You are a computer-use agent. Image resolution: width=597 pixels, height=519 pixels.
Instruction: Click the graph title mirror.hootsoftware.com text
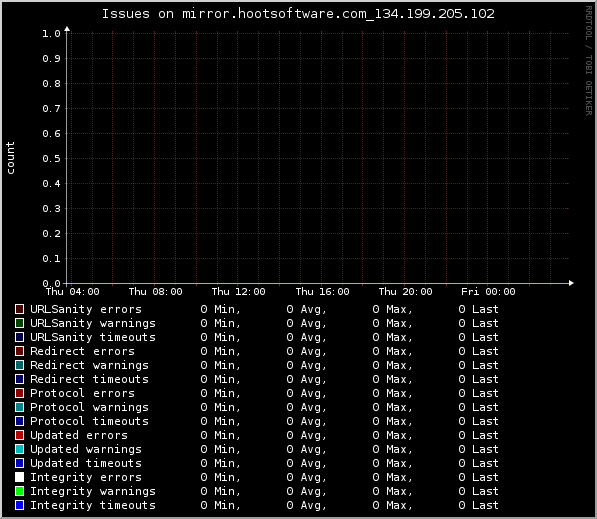coord(273,14)
